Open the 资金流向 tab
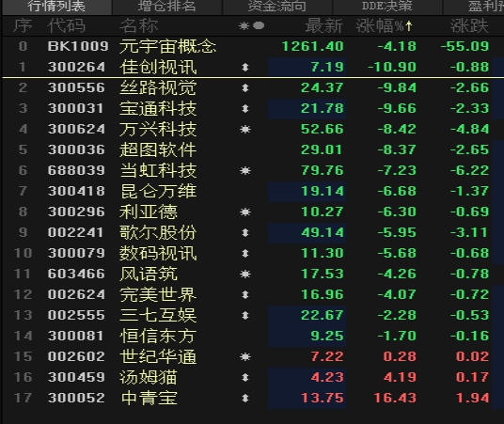The width and height of the screenshot is (504, 424). point(277,7)
